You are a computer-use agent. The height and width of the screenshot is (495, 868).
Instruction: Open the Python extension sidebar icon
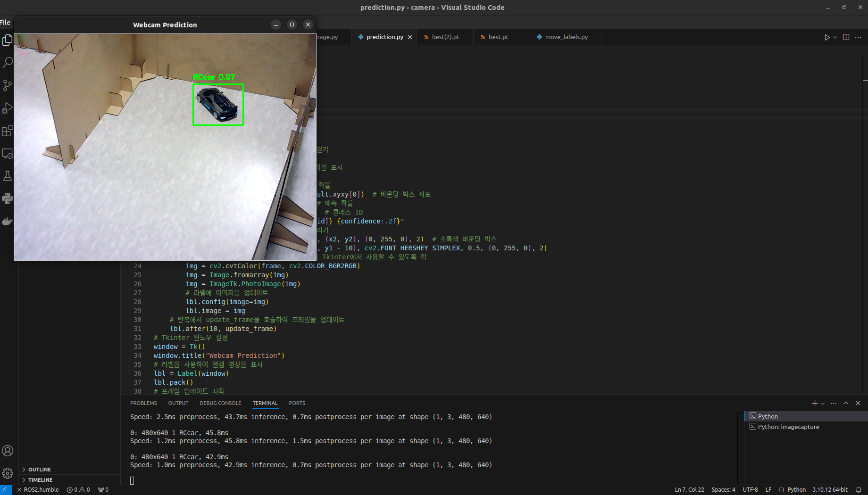point(7,198)
